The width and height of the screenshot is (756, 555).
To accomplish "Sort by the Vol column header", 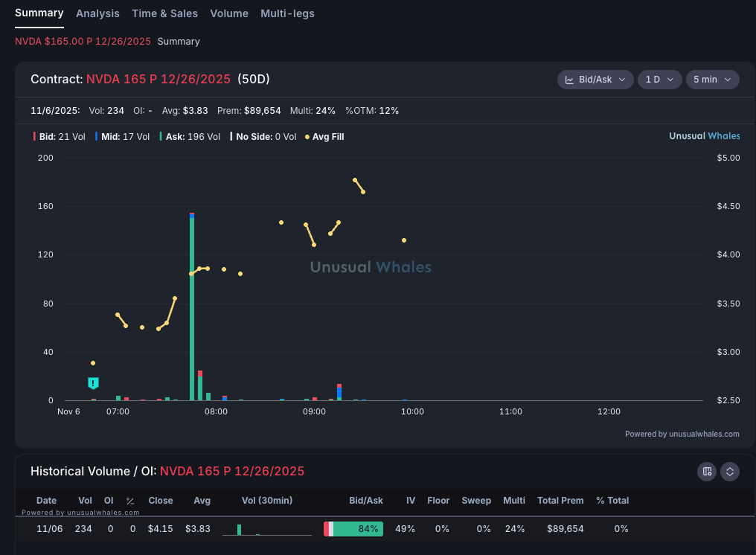I will [86, 501].
